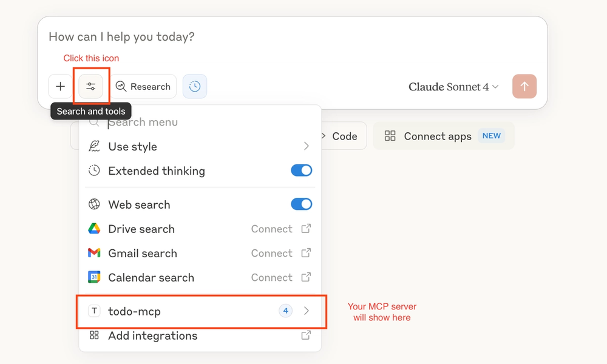Click the Drive search label
Screen dimensions: 607x364
(141, 229)
